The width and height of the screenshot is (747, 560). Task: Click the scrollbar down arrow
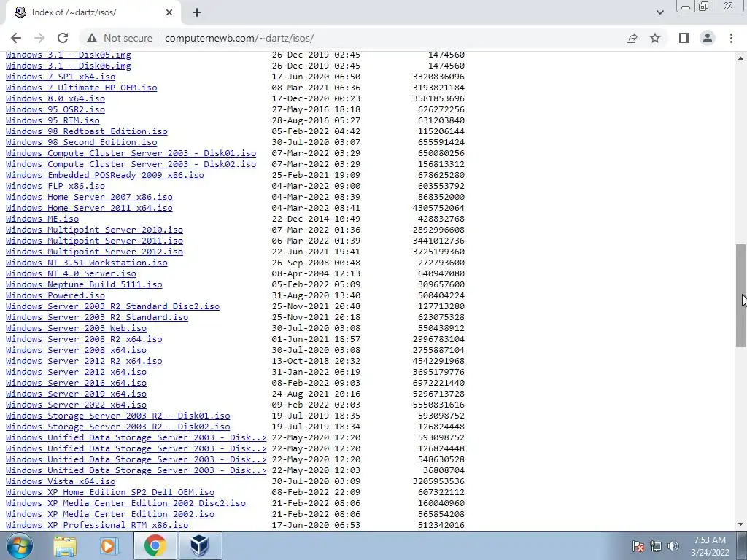point(741,525)
